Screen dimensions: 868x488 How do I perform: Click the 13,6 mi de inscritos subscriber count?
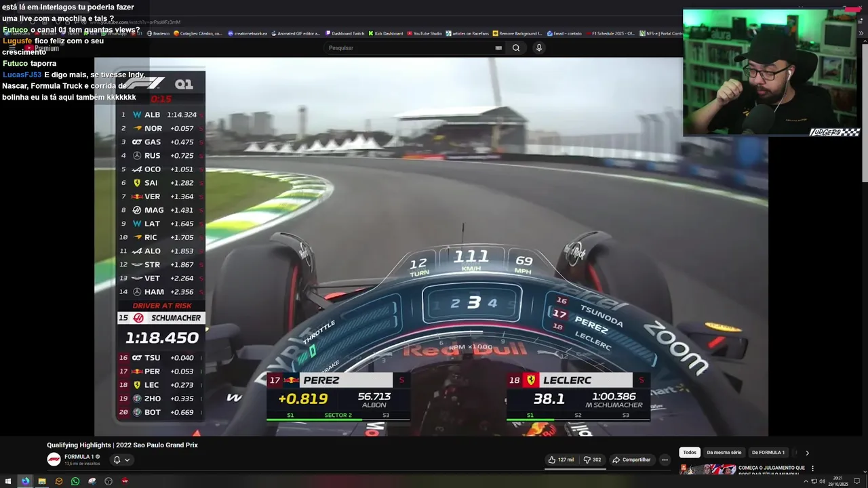[82, 464]
